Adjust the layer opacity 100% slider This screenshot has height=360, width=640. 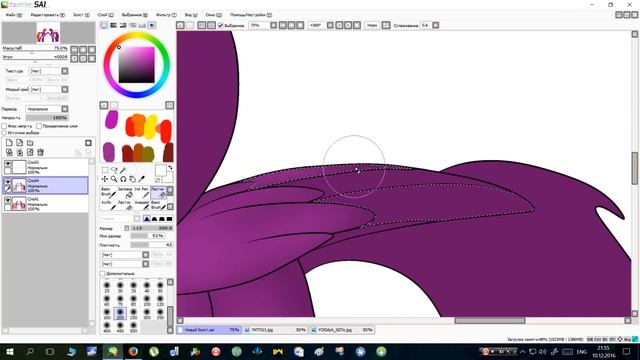[x=47, y=118]
